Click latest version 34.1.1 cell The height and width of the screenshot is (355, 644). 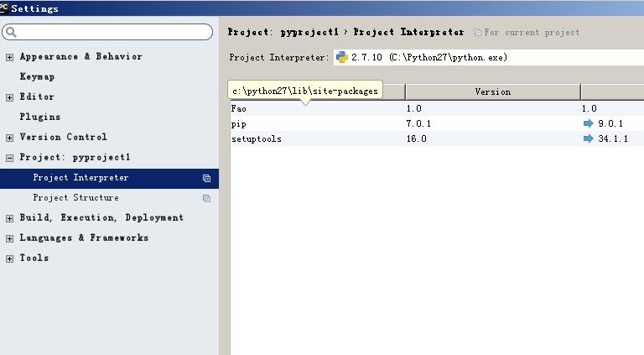(613, 138)
